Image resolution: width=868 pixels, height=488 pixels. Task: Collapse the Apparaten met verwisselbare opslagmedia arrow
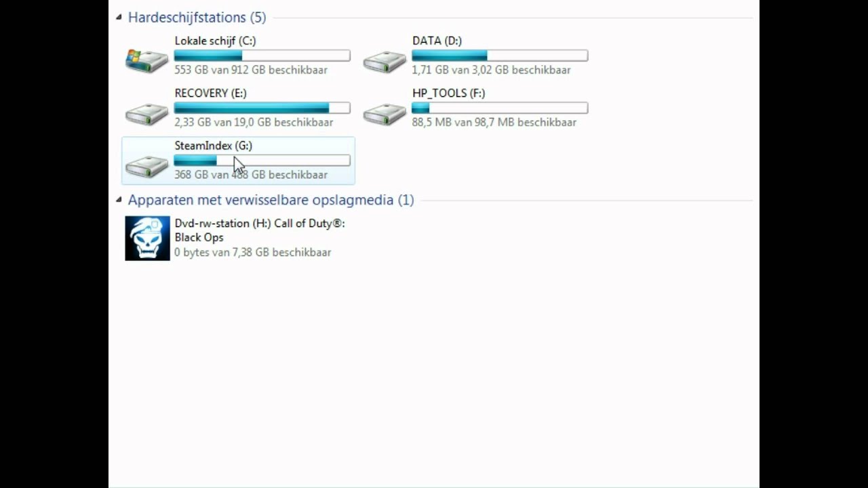click(x=119, y=199)
